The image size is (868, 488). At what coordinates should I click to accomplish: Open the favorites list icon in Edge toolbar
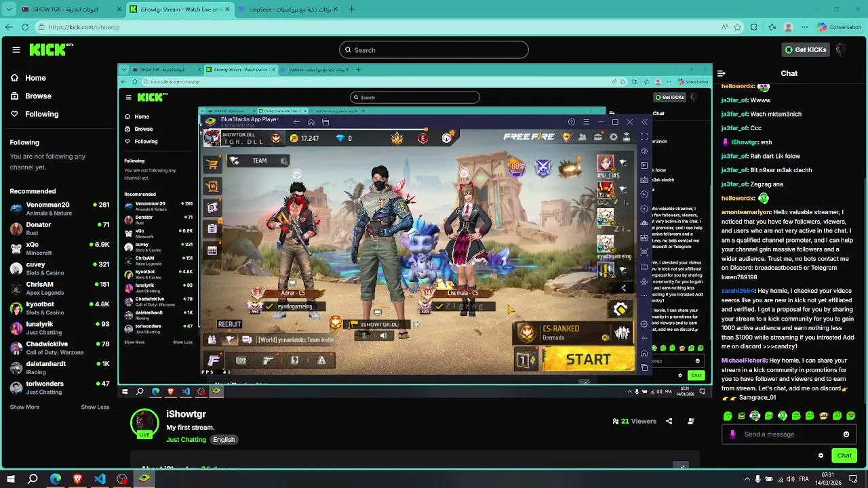[772, 27]
